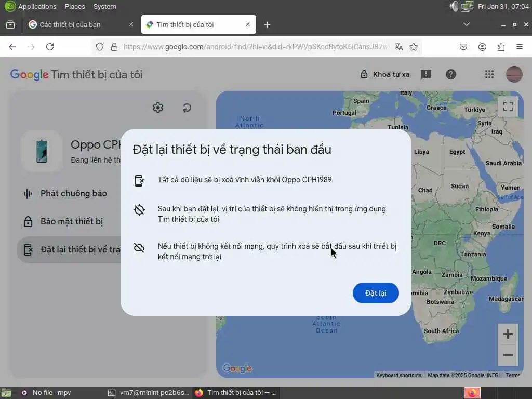Zoom in on the map

508,334
